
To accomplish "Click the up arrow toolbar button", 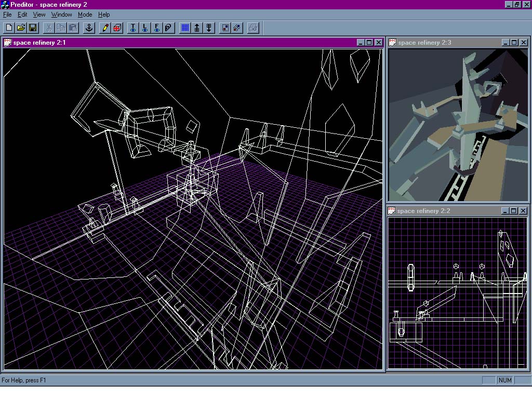I will point(197,28).
